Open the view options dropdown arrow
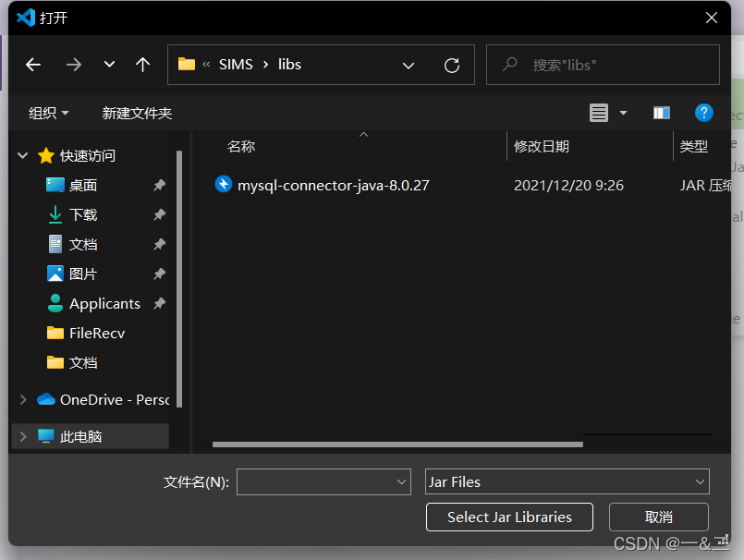The width and height of the screenshot is (744, 560). coord(624,113)
